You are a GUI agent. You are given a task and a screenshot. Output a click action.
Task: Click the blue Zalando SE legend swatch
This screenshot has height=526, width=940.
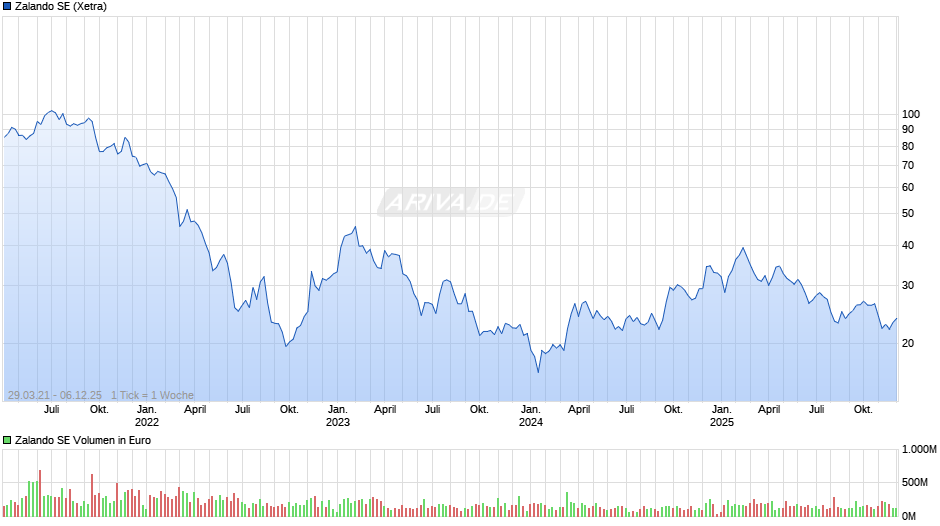7,7
